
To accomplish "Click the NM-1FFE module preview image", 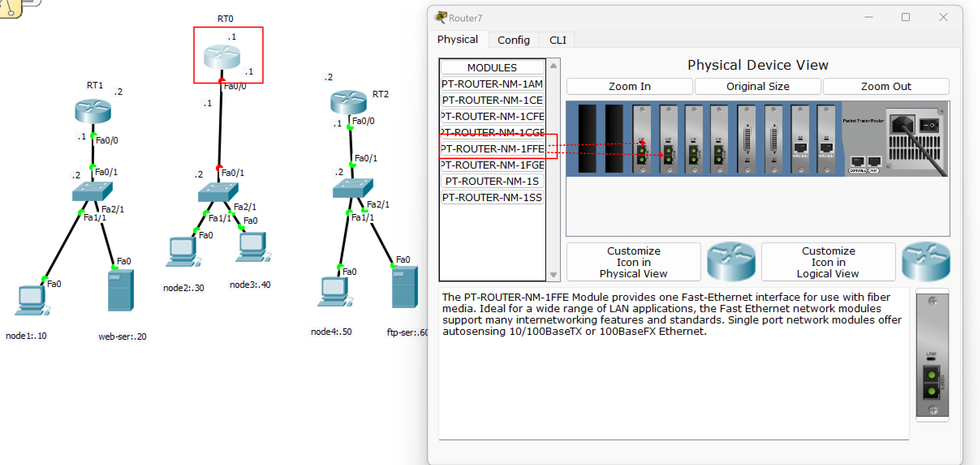I will click(x=933, y=355).
